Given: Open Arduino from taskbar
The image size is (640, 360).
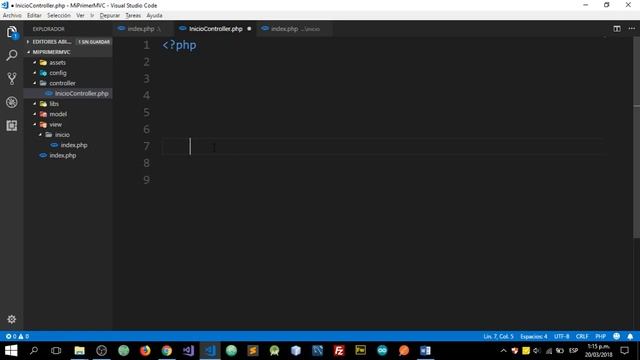Looking at the screenshot, I should tap(382, 351).
